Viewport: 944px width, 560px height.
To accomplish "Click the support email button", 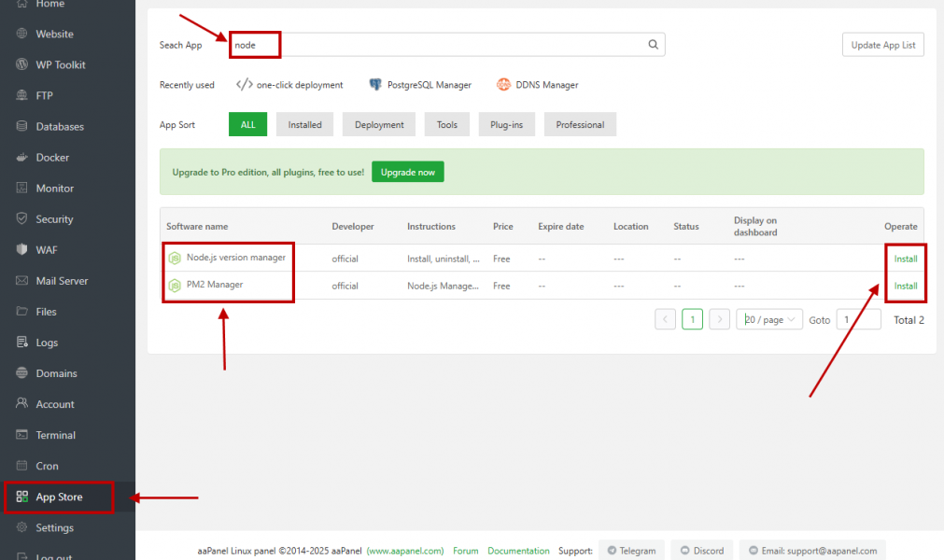I will [x=812, y=551].
